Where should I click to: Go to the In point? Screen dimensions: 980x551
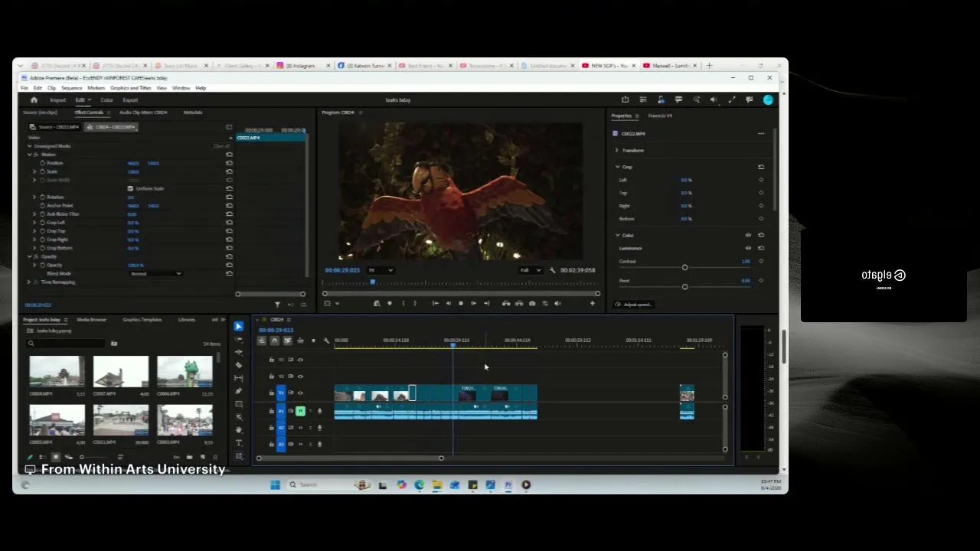click(x=436, y=304)
